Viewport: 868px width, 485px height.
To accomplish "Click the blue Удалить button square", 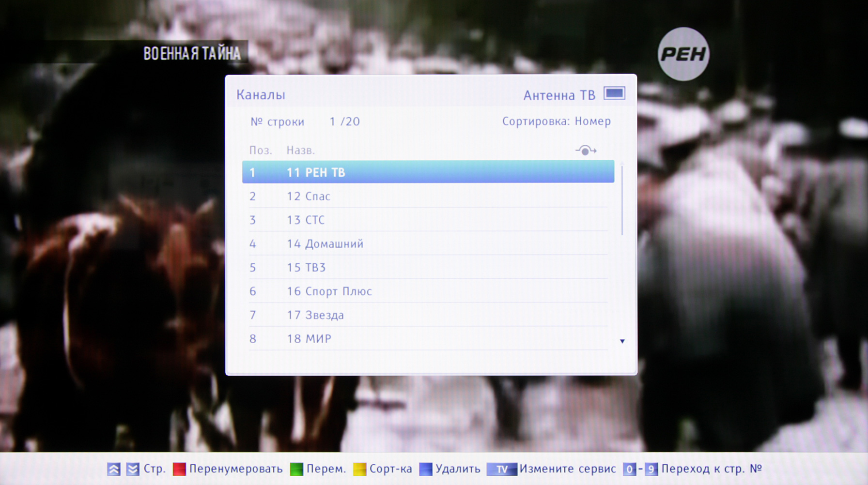I will tap(425, 469).
